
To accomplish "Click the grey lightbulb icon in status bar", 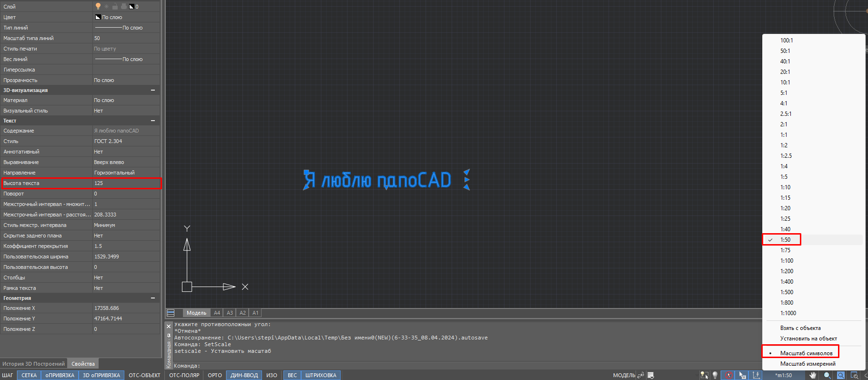I will [x=715, y=375].
